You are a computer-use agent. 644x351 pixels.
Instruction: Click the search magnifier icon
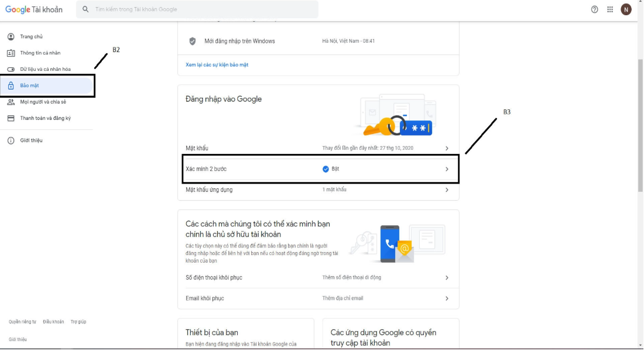coord(86,9)
